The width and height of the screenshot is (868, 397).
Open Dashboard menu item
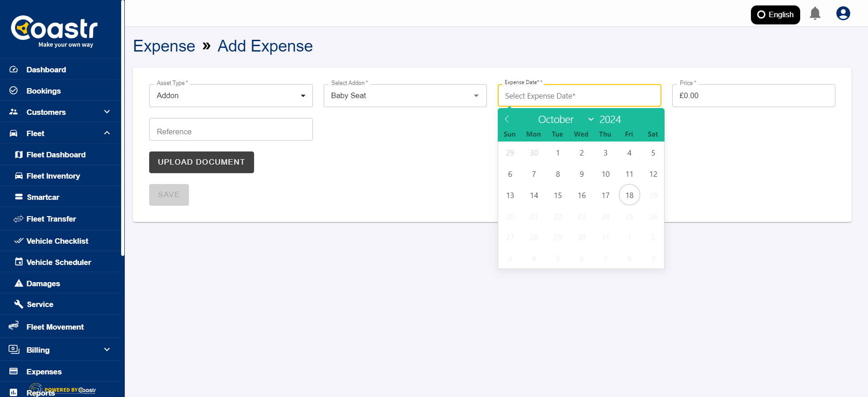(x=61, y=70)
